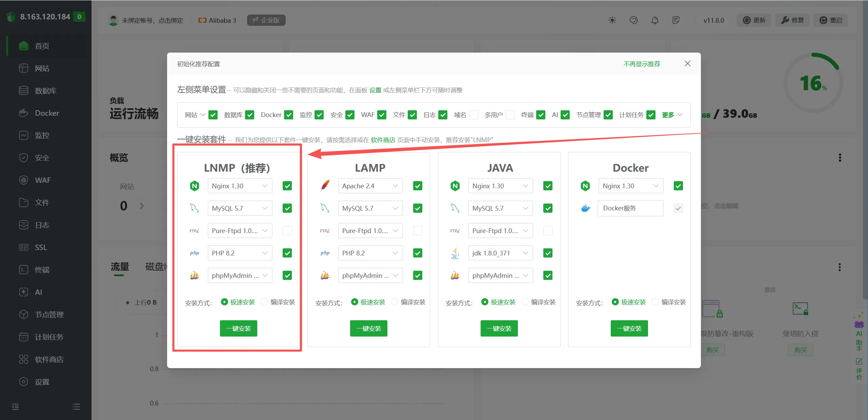Click the 16% usage circular gauge
This screenshot has width=868, height=420.
coord(813,83)
